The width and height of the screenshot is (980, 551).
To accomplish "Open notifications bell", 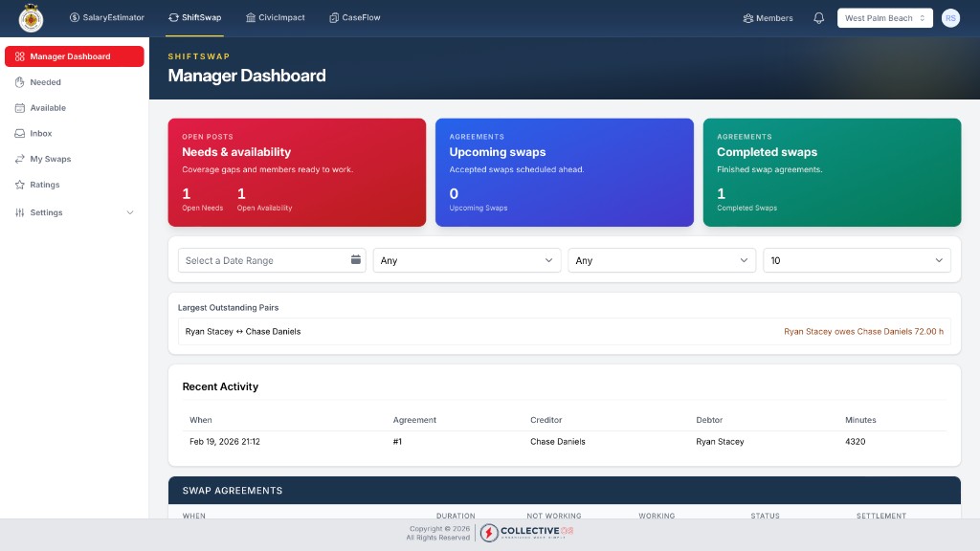I will pyautogui.click(x=819, y=18).
